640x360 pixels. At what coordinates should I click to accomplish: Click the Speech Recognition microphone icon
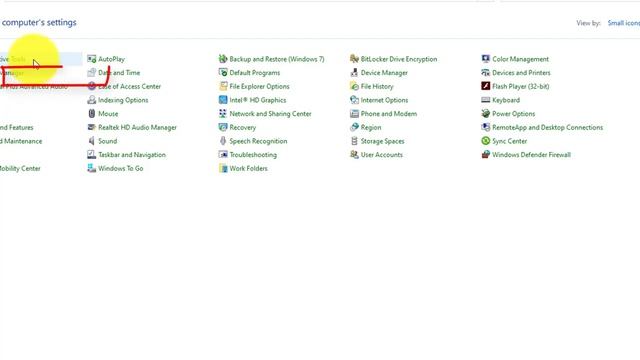pos(223,141)
